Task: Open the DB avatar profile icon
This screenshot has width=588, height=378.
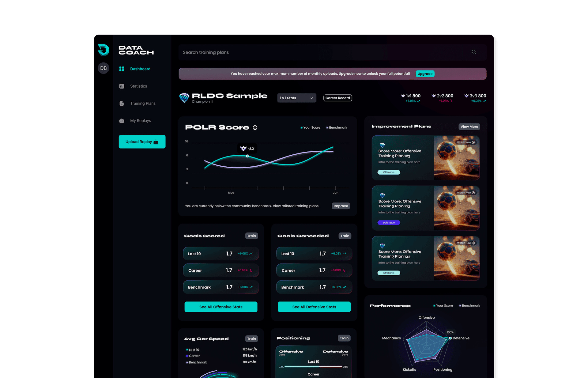Action: [104, 68]
